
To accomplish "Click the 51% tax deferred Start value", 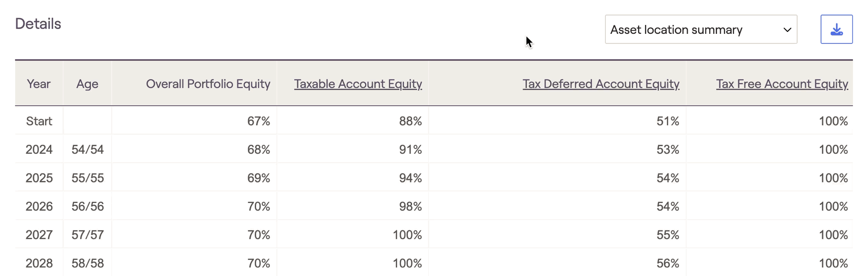I will 667,121.
